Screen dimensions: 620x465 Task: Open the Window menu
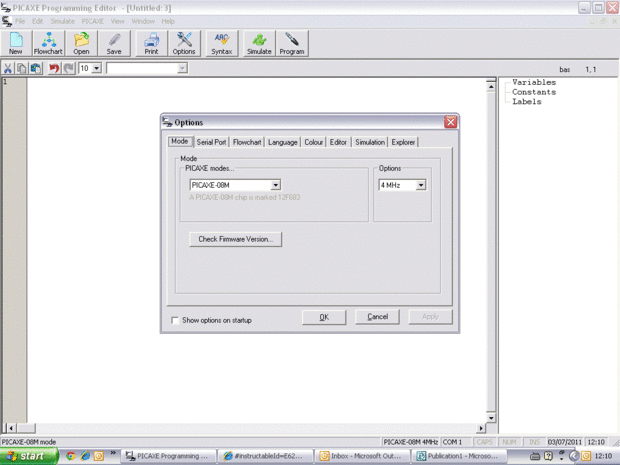(x=143, y=21)
